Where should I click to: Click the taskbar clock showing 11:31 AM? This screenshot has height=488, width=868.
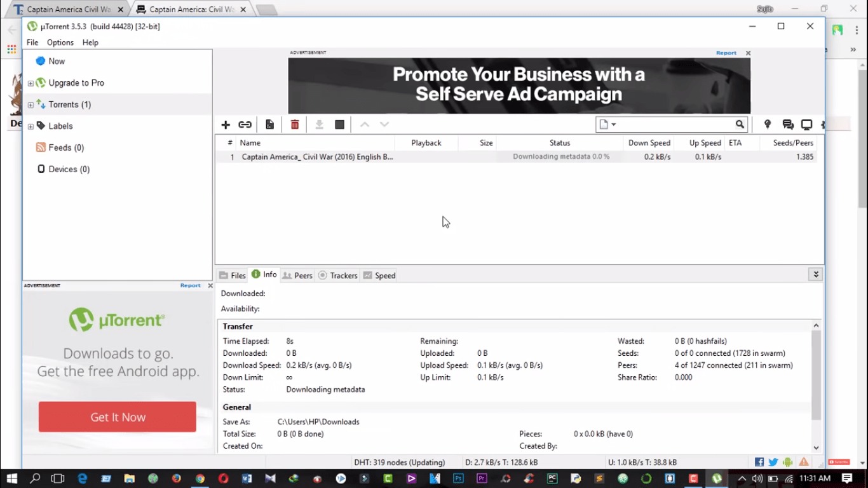click(x=815, y=478)
